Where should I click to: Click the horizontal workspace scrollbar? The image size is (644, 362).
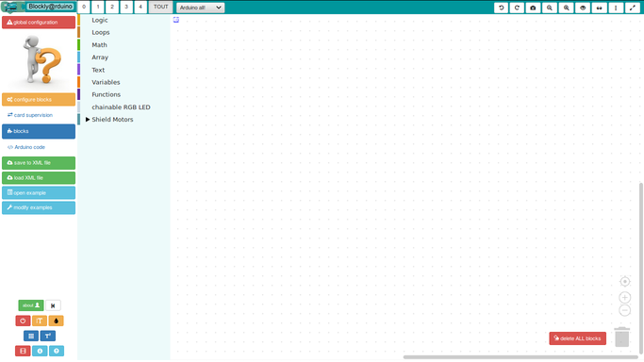tap(520, 357)
